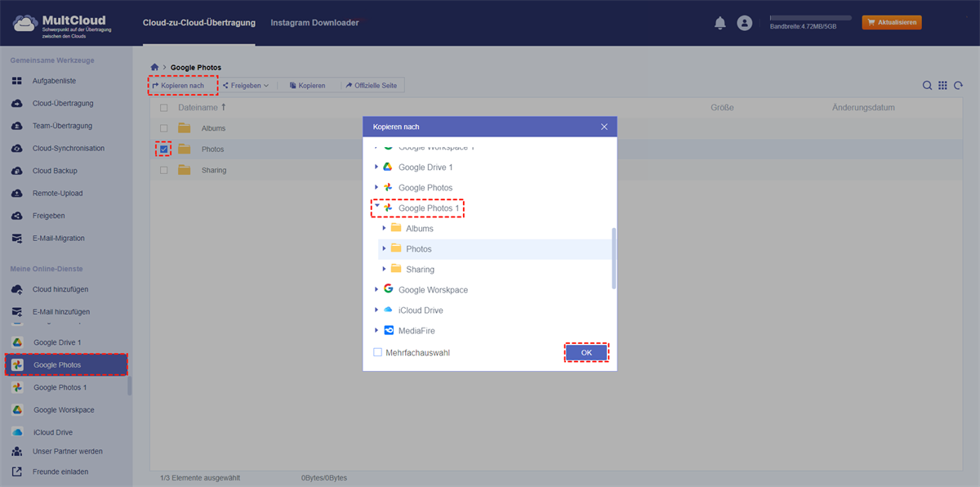Expand the Photos folder in the dialog

coord(384,248)
